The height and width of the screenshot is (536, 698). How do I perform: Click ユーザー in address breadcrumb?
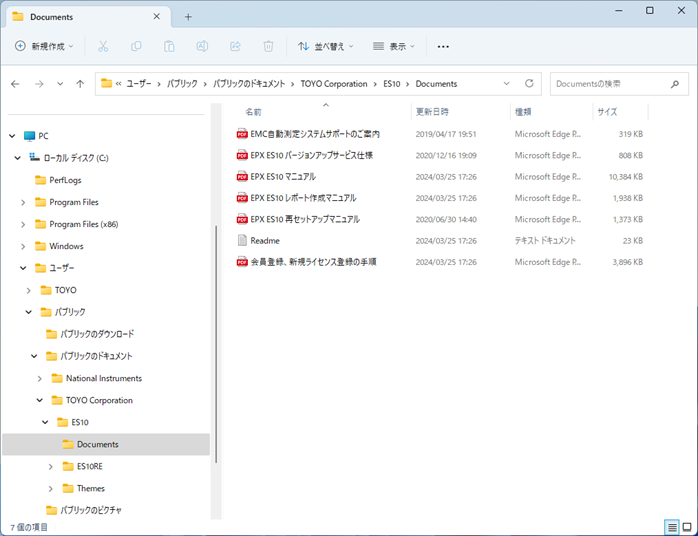pos(139,84)
